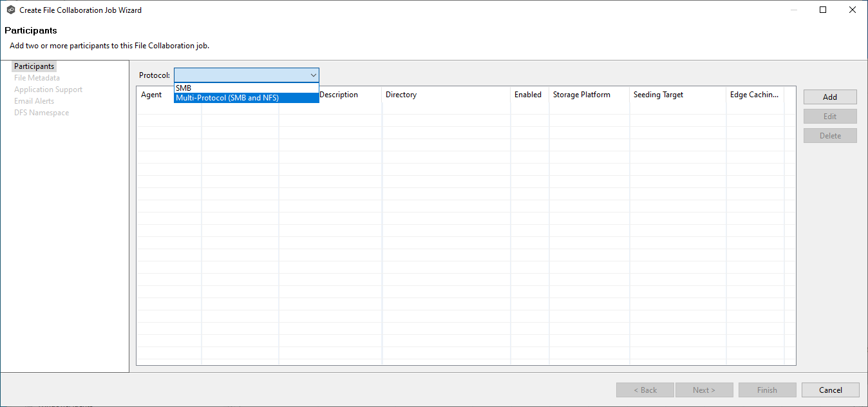Go to File Metadata wizard page
The image size is (868, 407).
click(37, 78)
